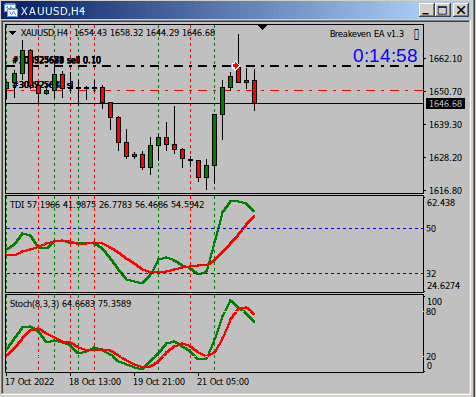Click the chart shift triangle marker
This screenshot has width=476, height=397.
pos(263,27)
